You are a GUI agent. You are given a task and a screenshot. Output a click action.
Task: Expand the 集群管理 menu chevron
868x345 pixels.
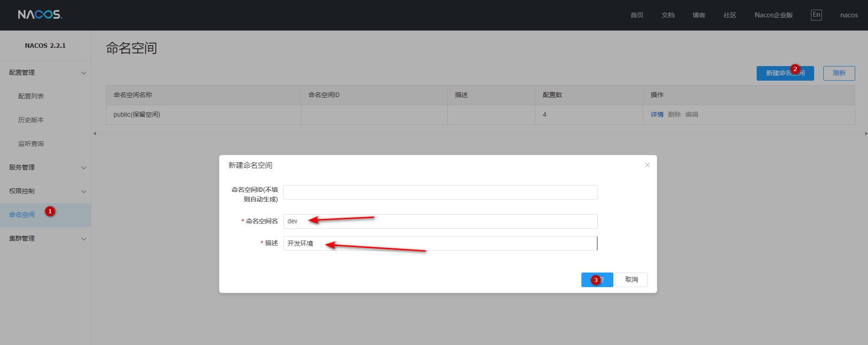84,239
